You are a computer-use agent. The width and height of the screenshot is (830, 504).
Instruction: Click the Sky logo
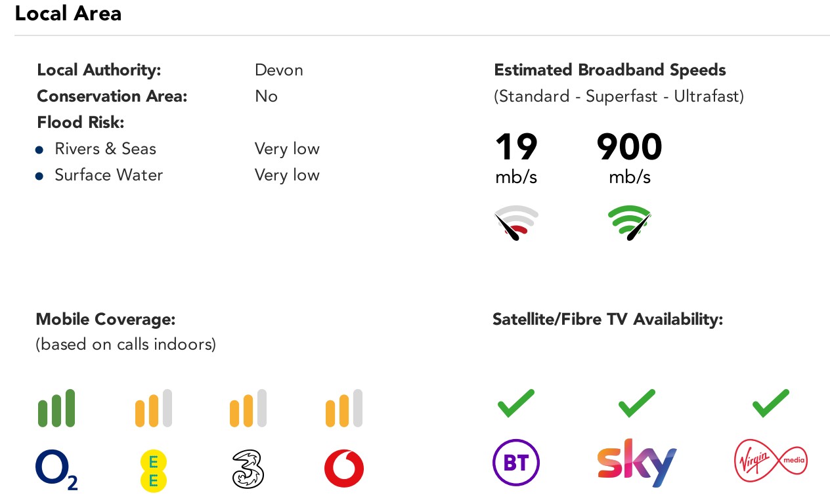(636, 463)
